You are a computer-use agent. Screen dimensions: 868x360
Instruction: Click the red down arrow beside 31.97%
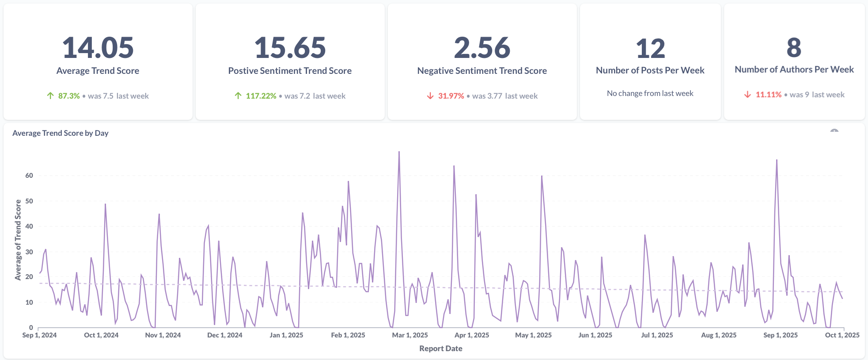[x=430, y=96]
